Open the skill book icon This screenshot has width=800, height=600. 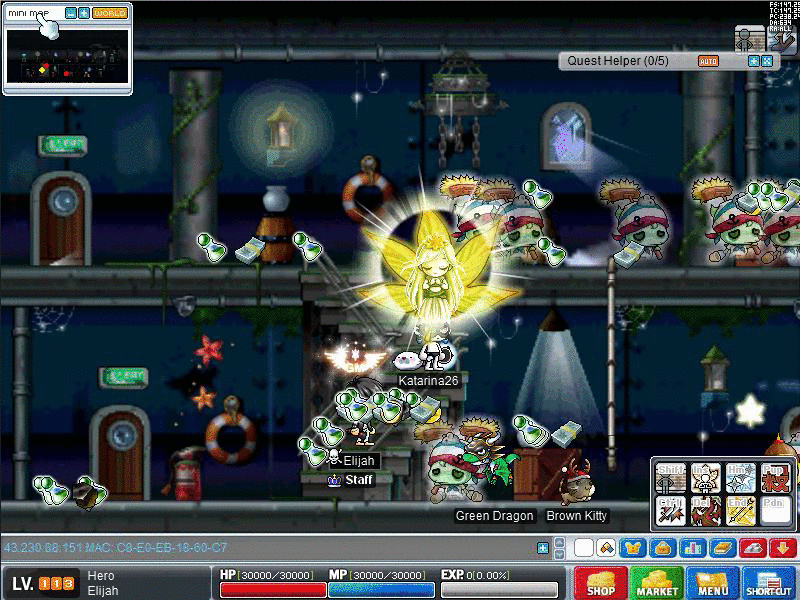(x=723, y=548)
